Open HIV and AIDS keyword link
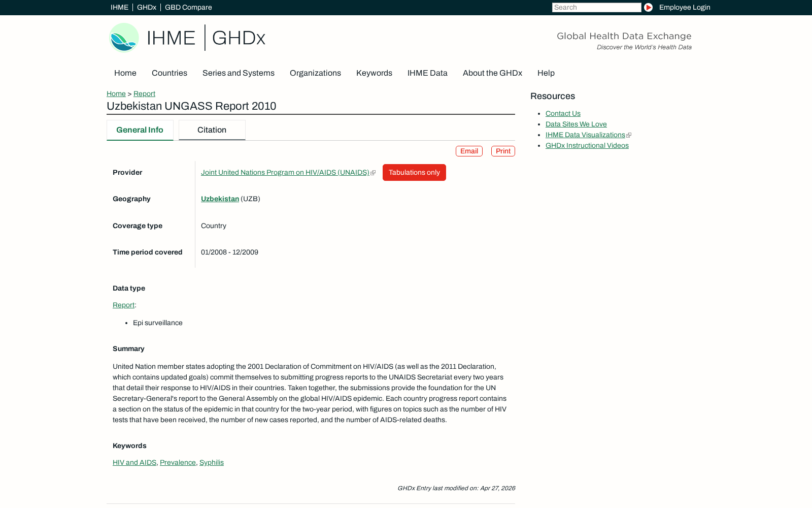This screenshot has height=508, width=812. [134, 462]
